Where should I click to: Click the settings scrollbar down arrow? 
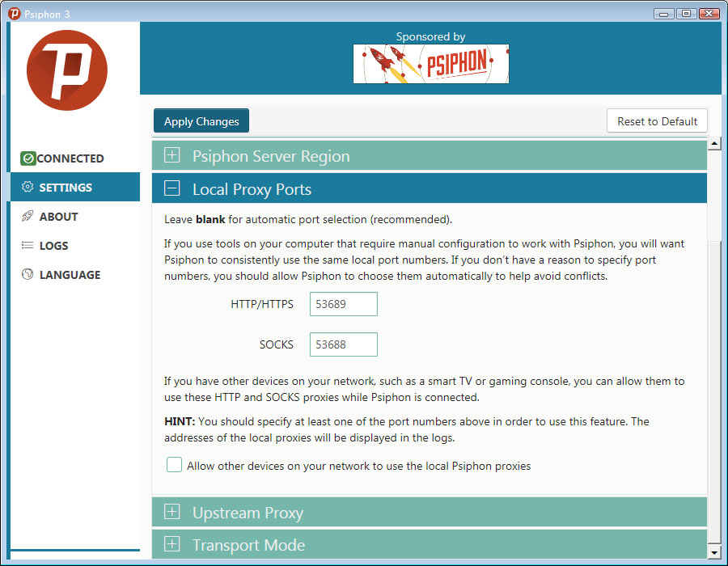714,552
